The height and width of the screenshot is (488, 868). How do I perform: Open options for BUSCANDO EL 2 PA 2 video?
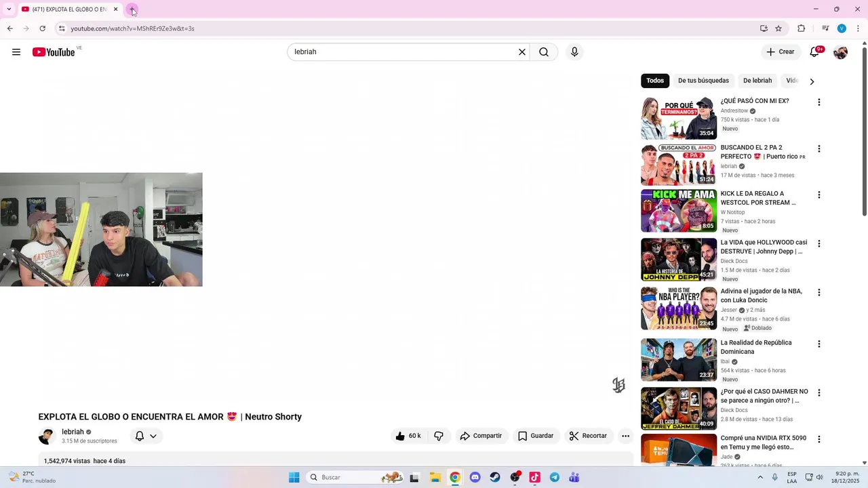tap(818, 148)
